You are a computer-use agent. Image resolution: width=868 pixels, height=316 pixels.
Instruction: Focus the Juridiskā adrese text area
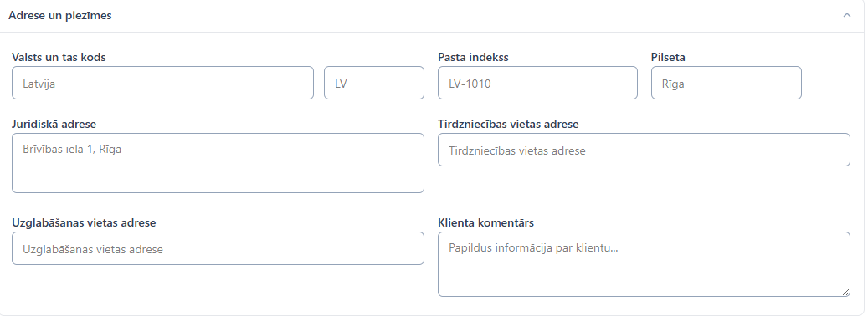(x=218, y=163)
